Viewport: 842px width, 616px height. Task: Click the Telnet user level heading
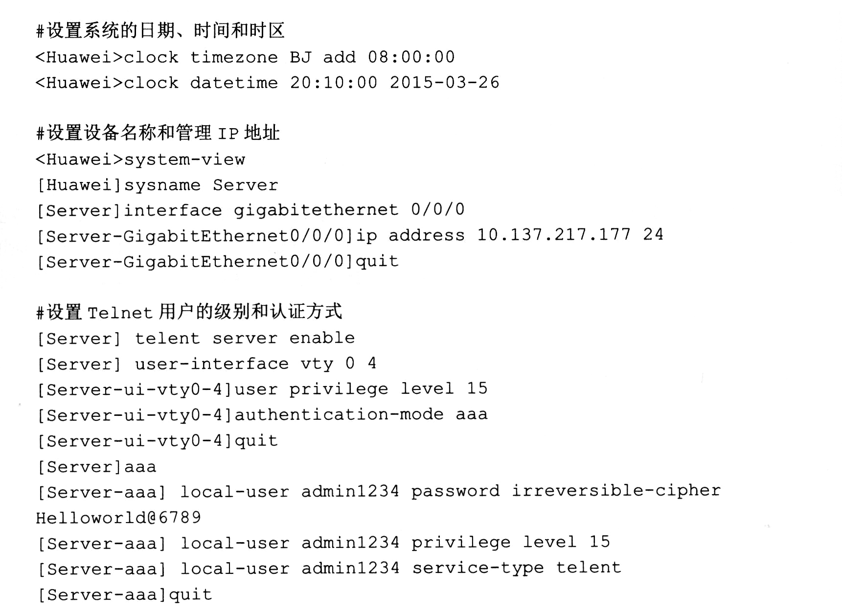pos(189,312)
